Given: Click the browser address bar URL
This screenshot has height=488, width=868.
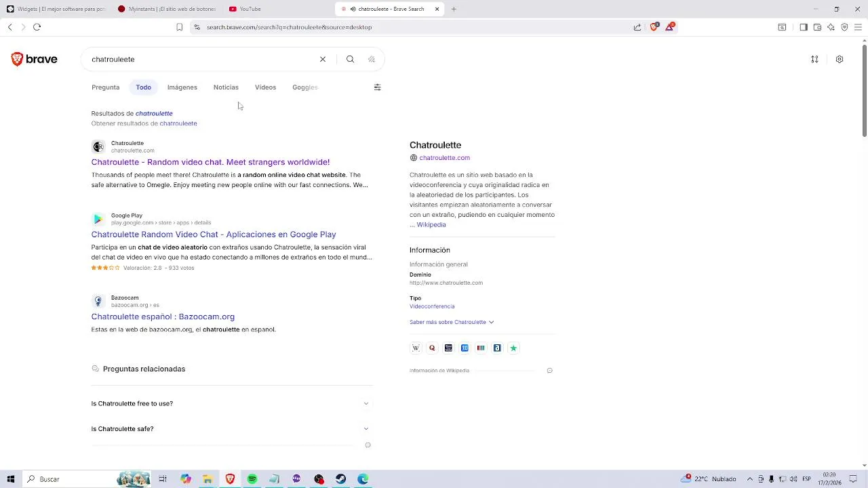Looking at the screenshot, I should pyautogui.click(x=289, y=27).
